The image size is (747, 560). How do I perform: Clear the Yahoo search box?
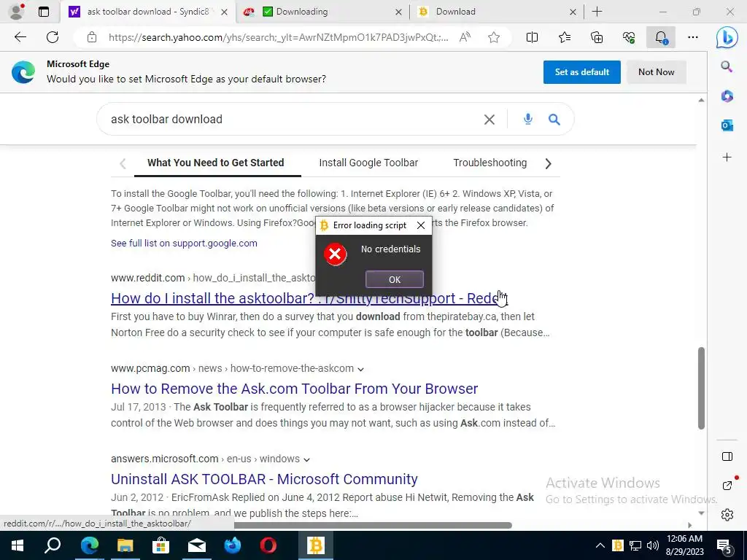489,120
